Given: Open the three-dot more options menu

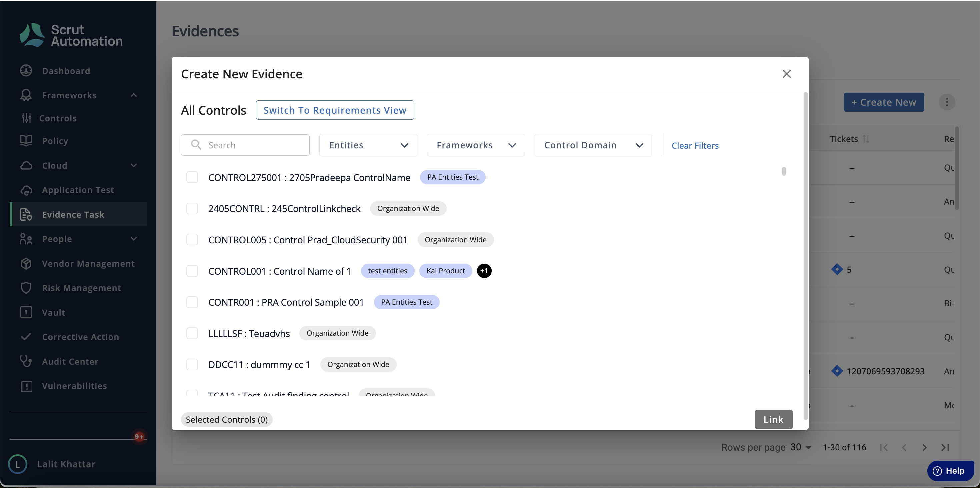Looking at the screenshot, I should [x=947, y=102].
